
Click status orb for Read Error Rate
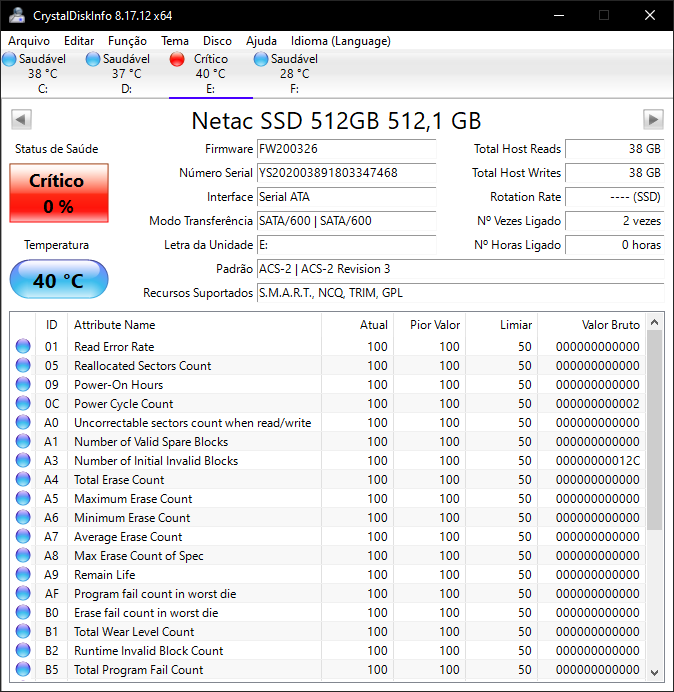[x=23, y=346]
